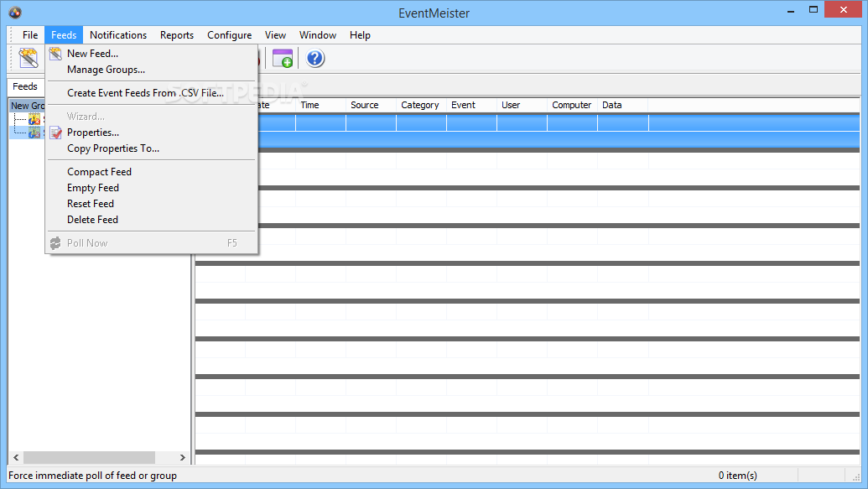This screenshot has width=868, height=489.
Task: Open the Window menu
Action: click(x=318, y=35)
